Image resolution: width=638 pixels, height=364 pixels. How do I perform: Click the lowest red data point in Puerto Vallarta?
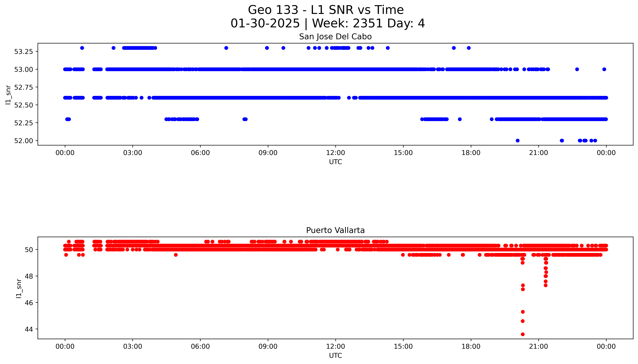pyautogui.click(x=523, y=334)
